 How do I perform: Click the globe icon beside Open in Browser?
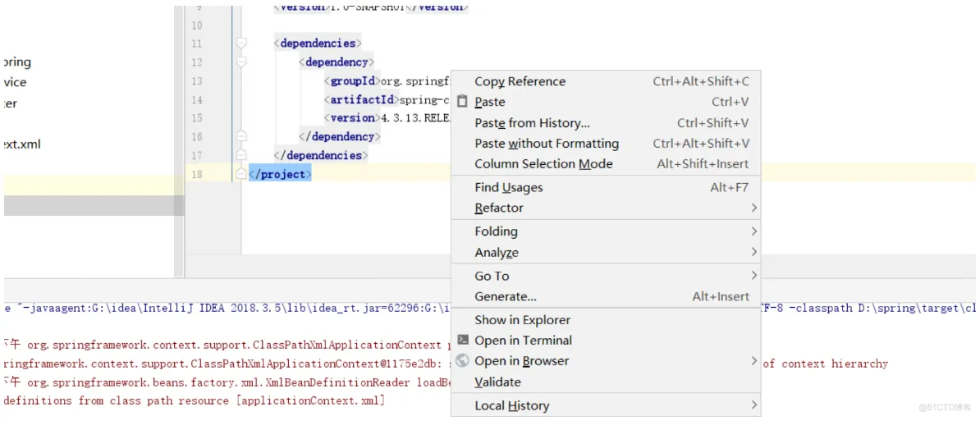[462, 360]
